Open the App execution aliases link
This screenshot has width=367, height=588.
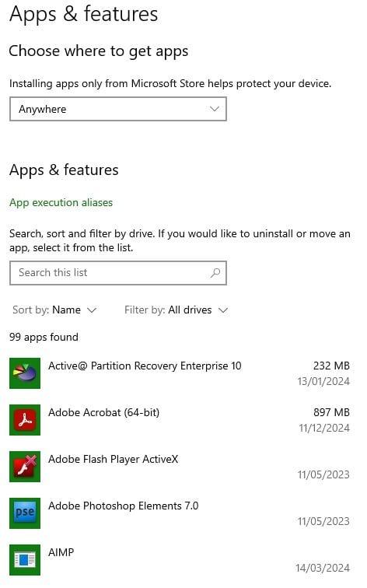(x=61, y=202)
